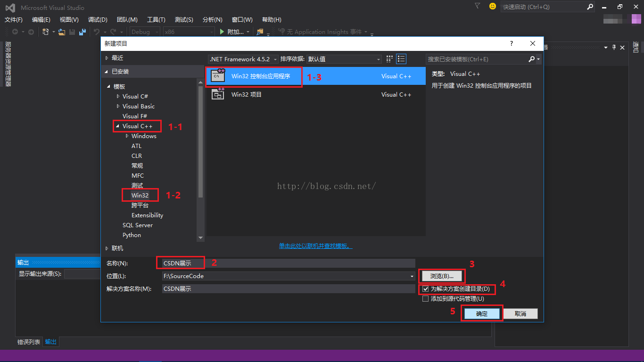This screenshot has width=644, height=362.
Task: Open the 文件(F) menu
Action: pos(14,19)
